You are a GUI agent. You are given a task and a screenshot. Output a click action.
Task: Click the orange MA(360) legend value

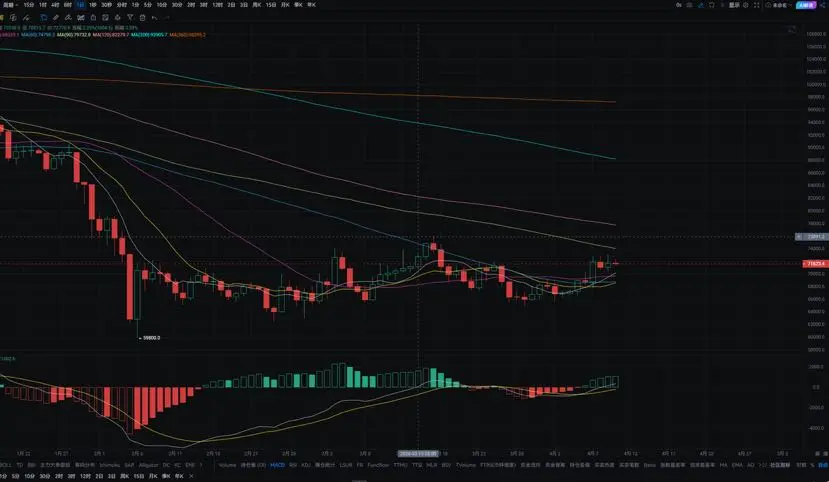tap(188, 35)
